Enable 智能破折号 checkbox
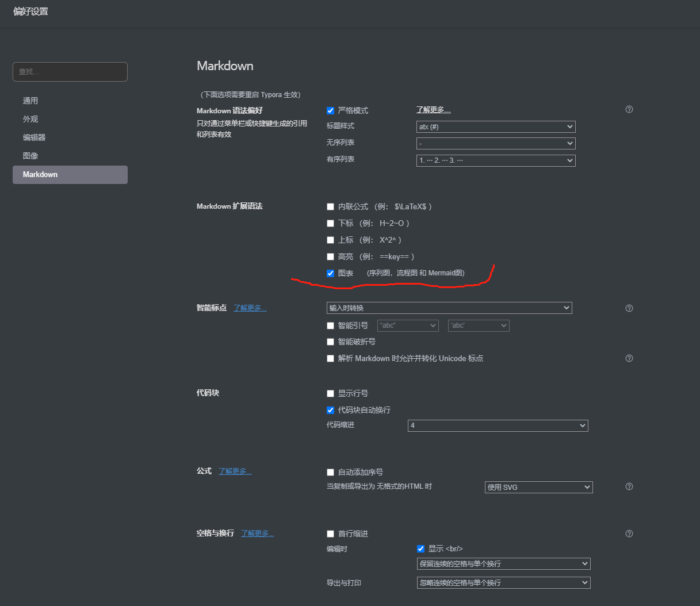 tap(330, 342)
